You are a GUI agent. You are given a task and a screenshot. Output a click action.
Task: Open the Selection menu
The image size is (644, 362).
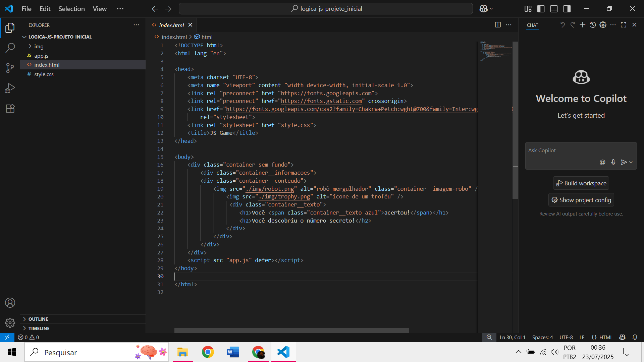coord(71,9)
